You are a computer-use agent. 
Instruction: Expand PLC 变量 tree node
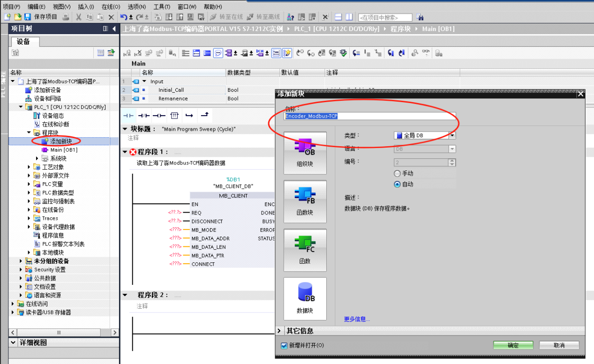(29, 184)
